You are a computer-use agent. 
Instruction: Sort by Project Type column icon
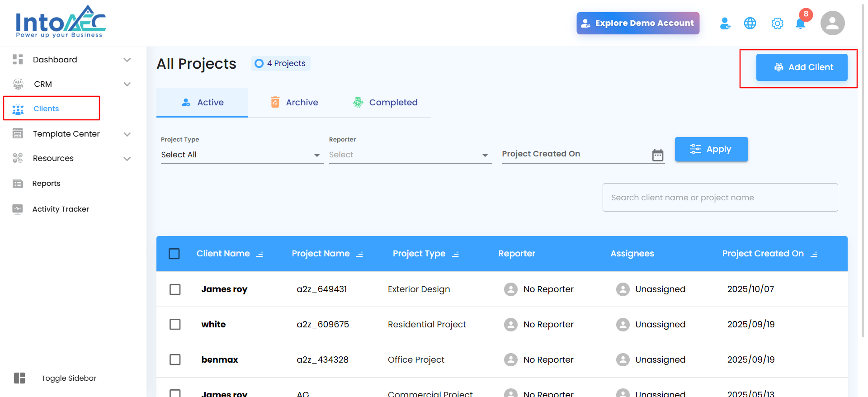pos(456,254)
